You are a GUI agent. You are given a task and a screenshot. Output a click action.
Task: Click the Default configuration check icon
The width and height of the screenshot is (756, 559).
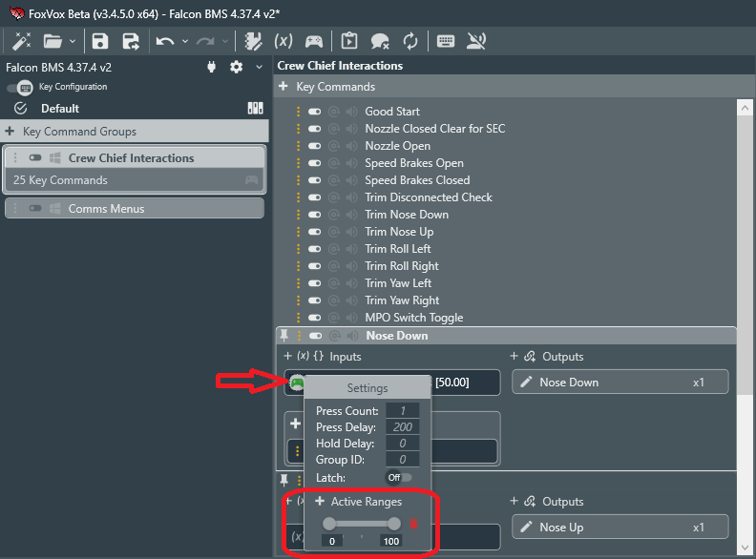click(x=20, y=109)
